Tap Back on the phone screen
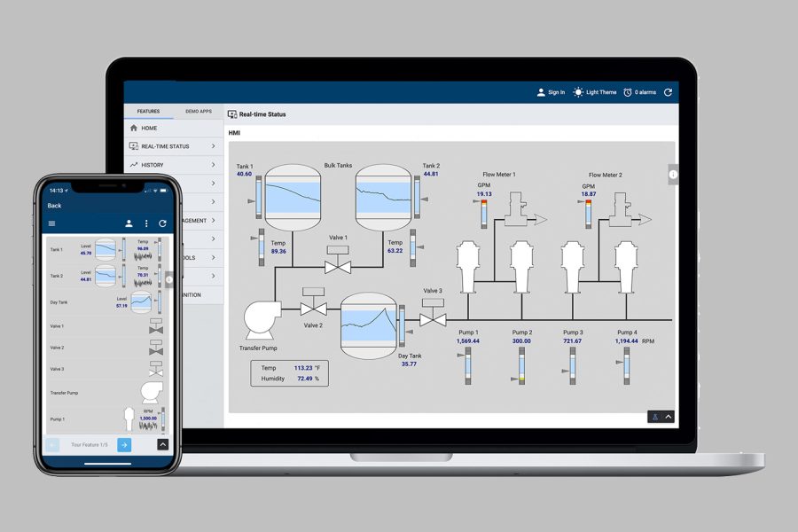This screenshot has height=532, width=798. 54,206
